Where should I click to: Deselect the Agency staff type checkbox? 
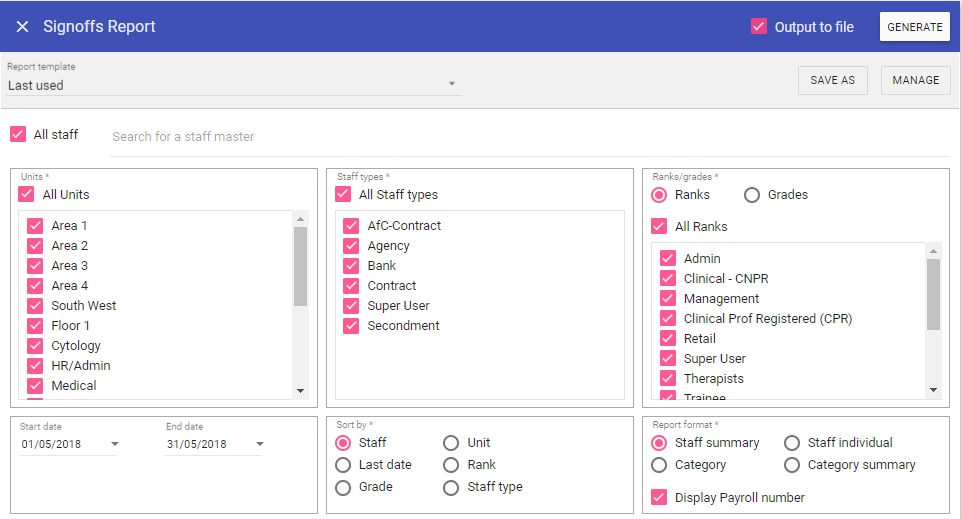click(x=351, y=246)
